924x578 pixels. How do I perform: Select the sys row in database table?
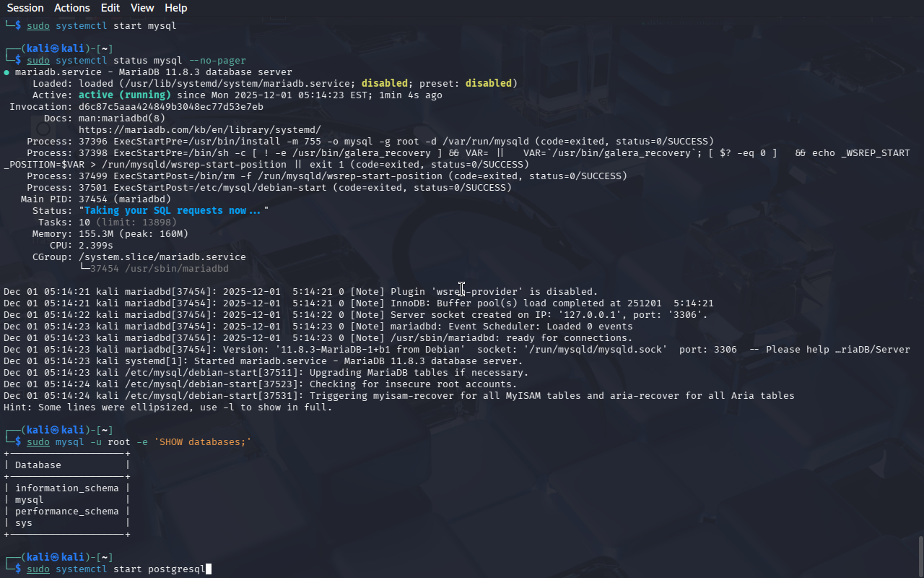point(24,522)
